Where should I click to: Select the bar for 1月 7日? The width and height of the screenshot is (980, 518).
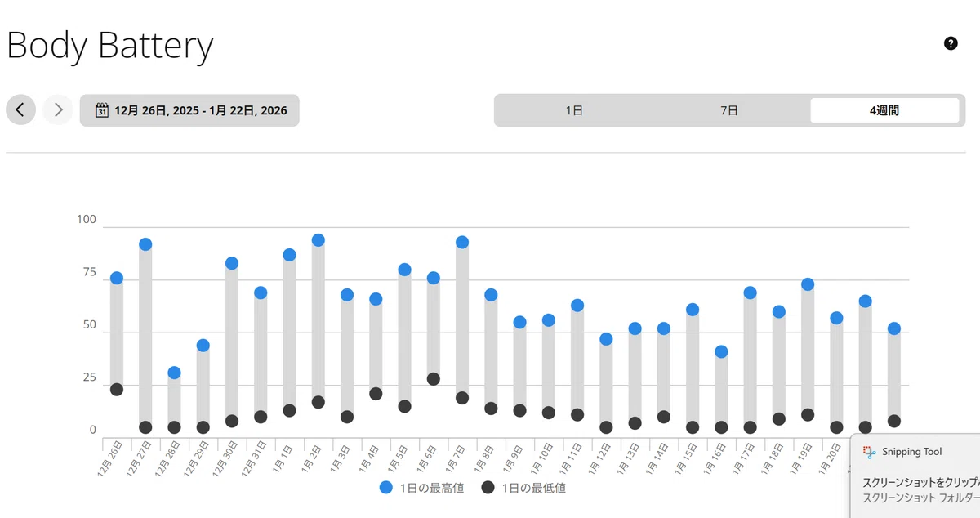[462, 320]
